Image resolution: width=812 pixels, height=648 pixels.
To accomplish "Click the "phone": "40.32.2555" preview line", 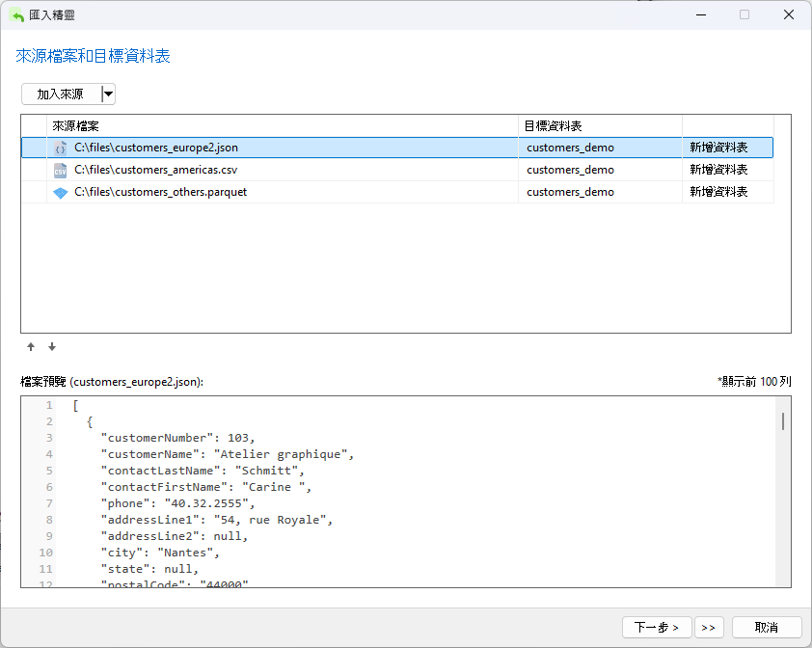I will [177, 504].
